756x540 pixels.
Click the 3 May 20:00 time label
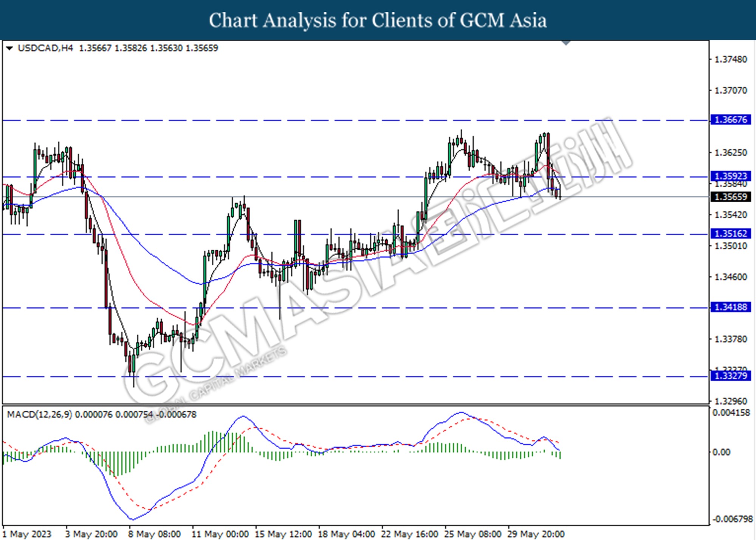point(91,534)
